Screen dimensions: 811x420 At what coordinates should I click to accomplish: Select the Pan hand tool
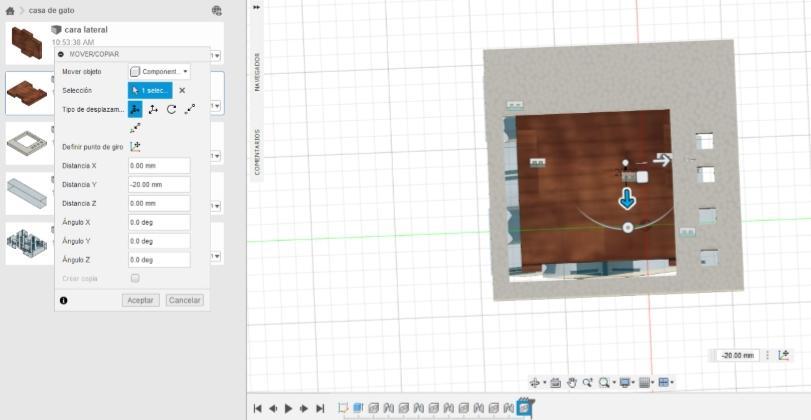pyautogui.click(x=572, y=383)
